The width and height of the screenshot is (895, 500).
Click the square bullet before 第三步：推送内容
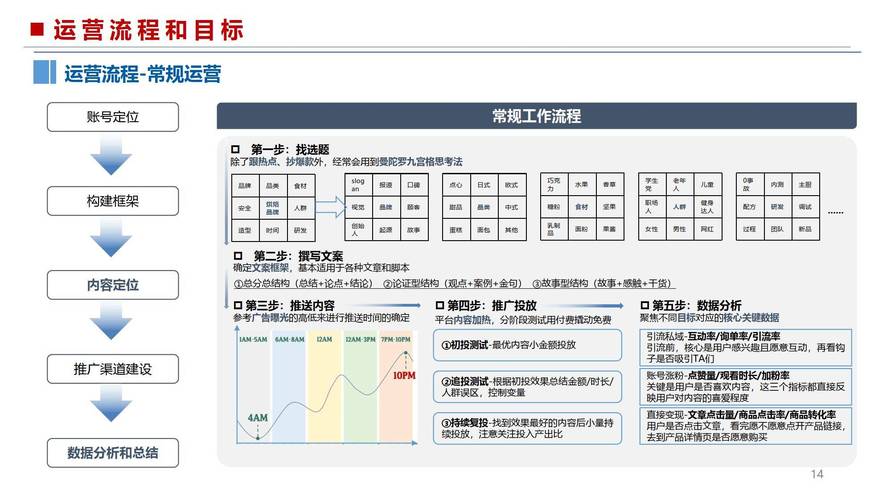(238, 305)
